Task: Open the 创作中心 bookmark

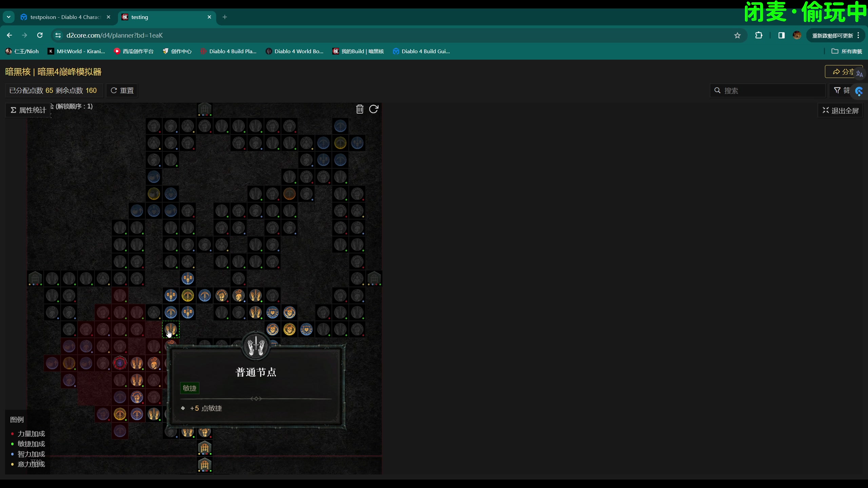Action: 177,51
